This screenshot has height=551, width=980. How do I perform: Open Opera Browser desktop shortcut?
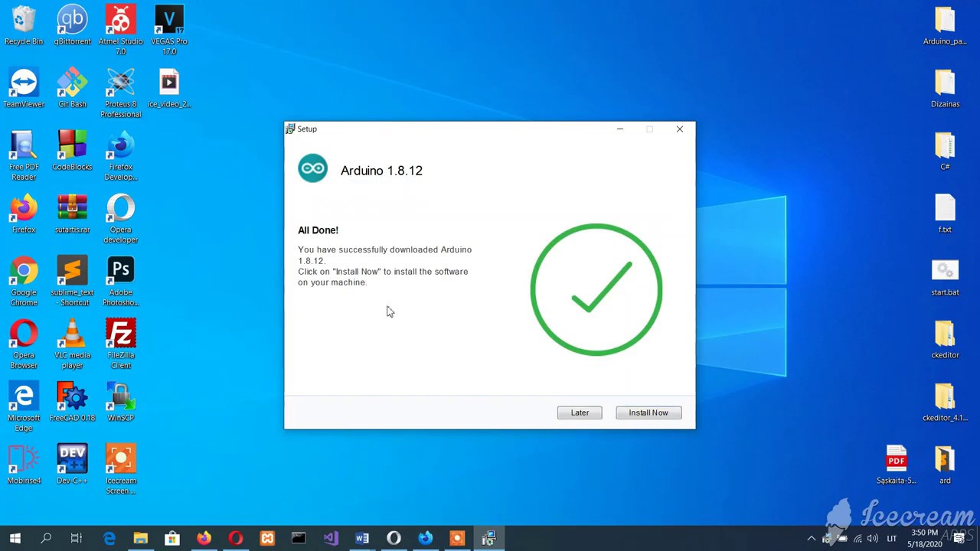(x=24, y=344)
